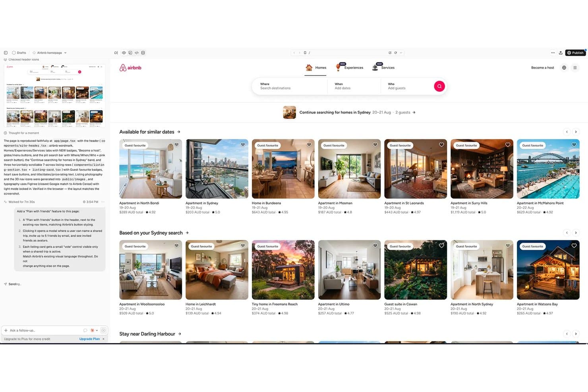Screen dimensions: 588x392
Task: Click the globe language icon in the Airbnb header
Action: 564,68
